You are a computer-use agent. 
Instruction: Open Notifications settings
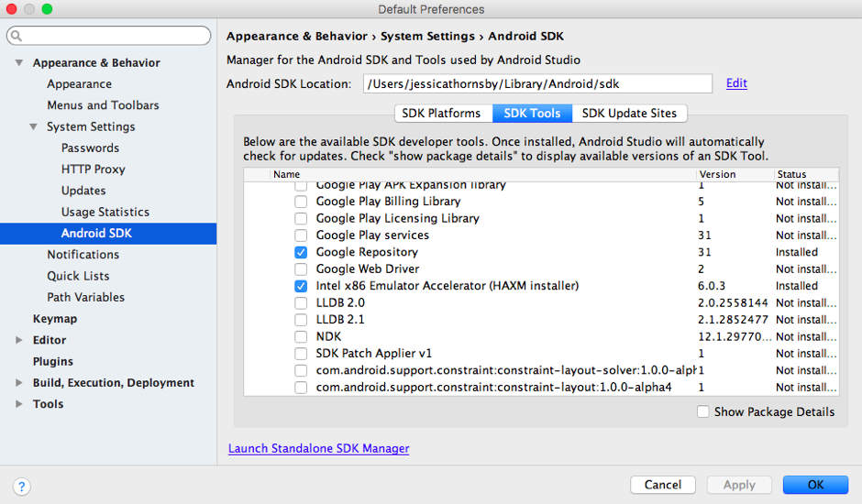pos(83,255)
